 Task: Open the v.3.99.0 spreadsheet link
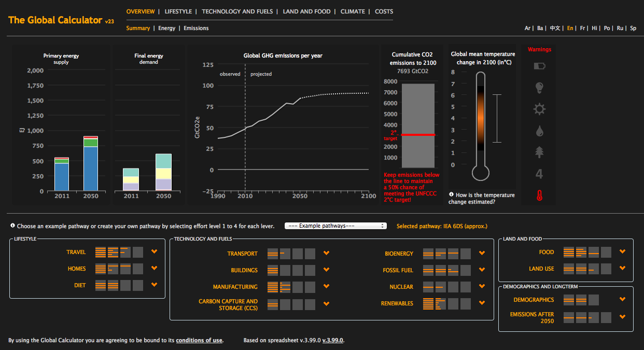(x=333, y=341)
